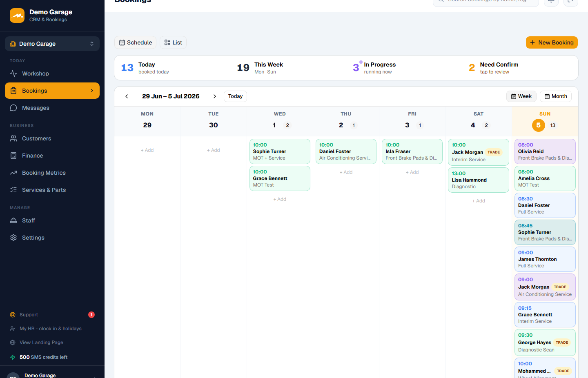This screenshot has width=588, height=378.
Task: Open Sophie Turner MOT + Service booking
Action: 280,151
